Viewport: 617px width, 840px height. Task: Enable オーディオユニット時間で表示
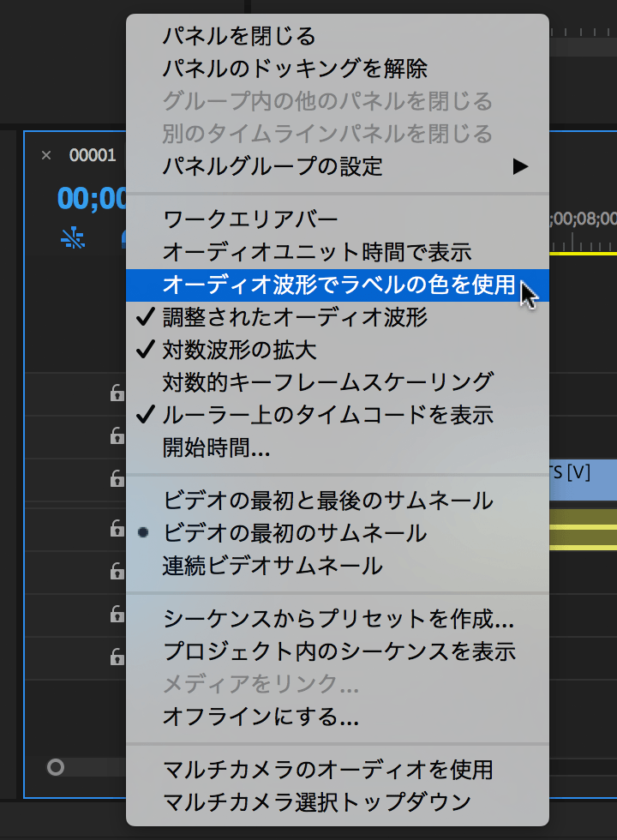click(338, 252)
